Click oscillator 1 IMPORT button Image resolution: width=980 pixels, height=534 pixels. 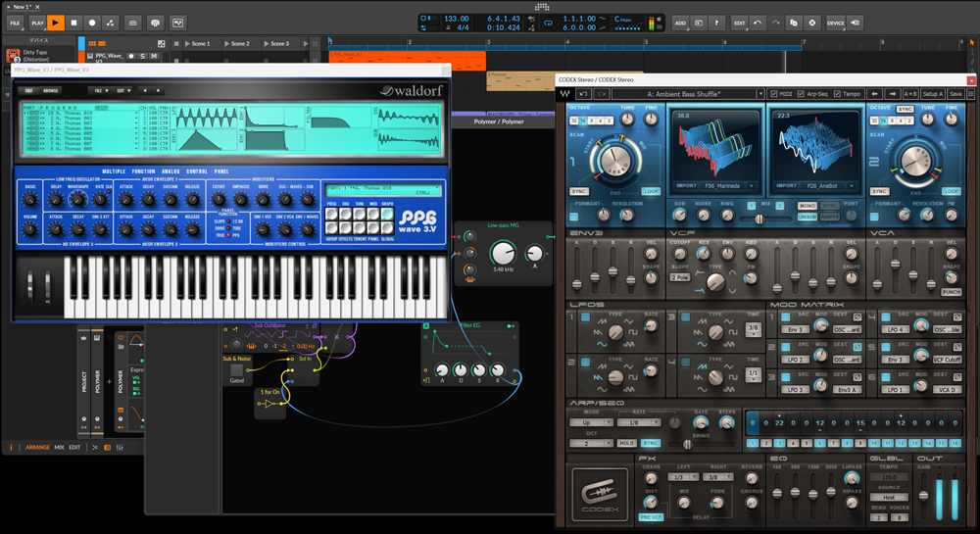pyautogui.click(x=687, y=185)
